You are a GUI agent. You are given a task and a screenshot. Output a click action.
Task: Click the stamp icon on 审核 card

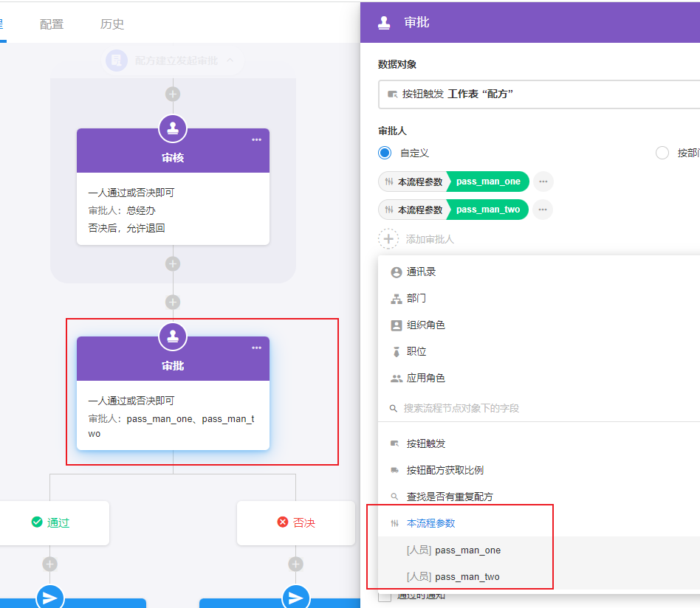click(x=173, y=128)
